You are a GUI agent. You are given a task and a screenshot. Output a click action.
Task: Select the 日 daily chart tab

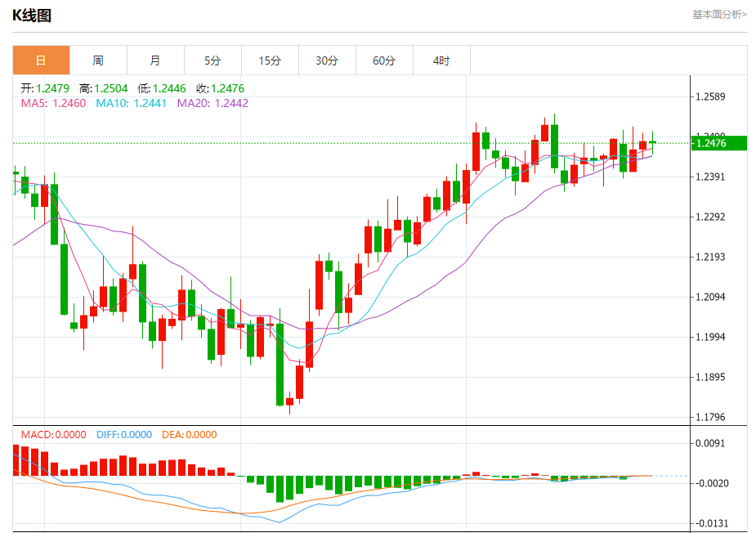tap(41, 60)
